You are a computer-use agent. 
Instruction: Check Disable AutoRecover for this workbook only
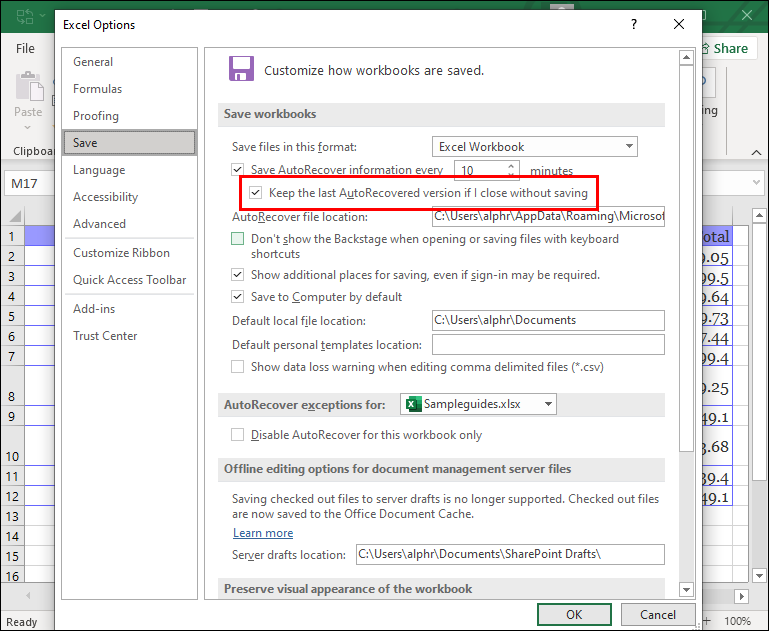237,435
